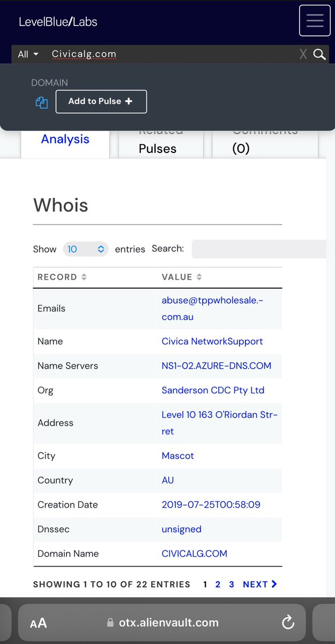Focus the Whois table Search field
The height and width of the screenshot is (644, 335).
click(260, 249)
